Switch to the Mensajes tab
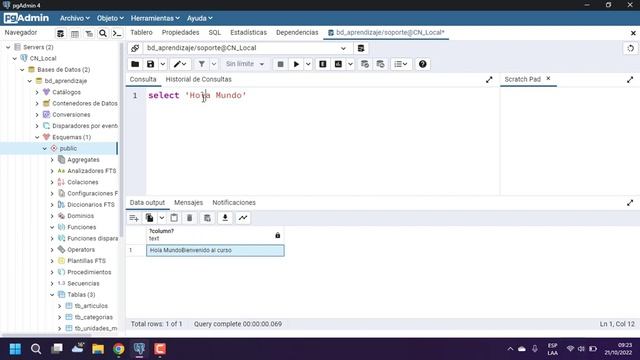This screenshot has width=640, height=360. 189,202
